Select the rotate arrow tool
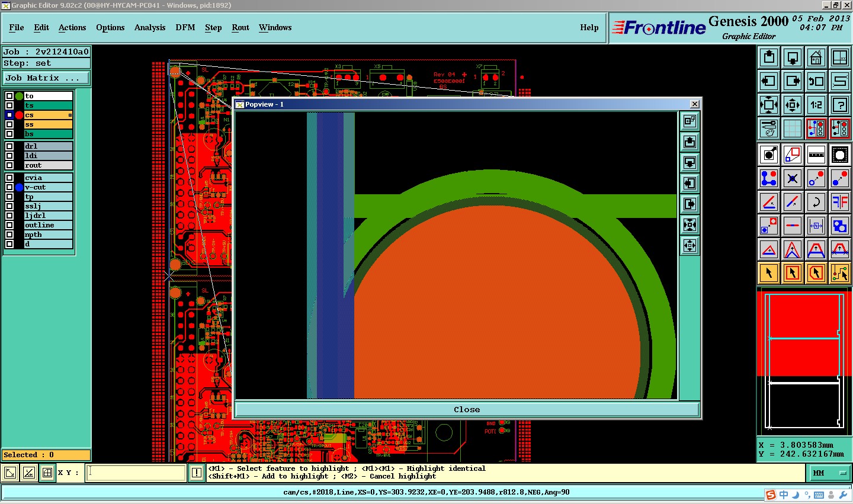This screenshot has width=853, height=504. [816, 202]
